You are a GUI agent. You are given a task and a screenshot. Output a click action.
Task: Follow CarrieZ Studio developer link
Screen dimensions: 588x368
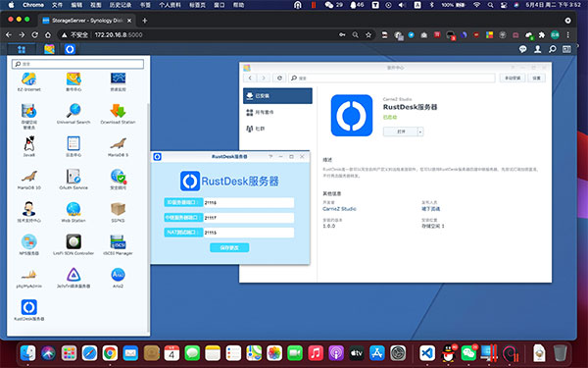tap(339, 209)
